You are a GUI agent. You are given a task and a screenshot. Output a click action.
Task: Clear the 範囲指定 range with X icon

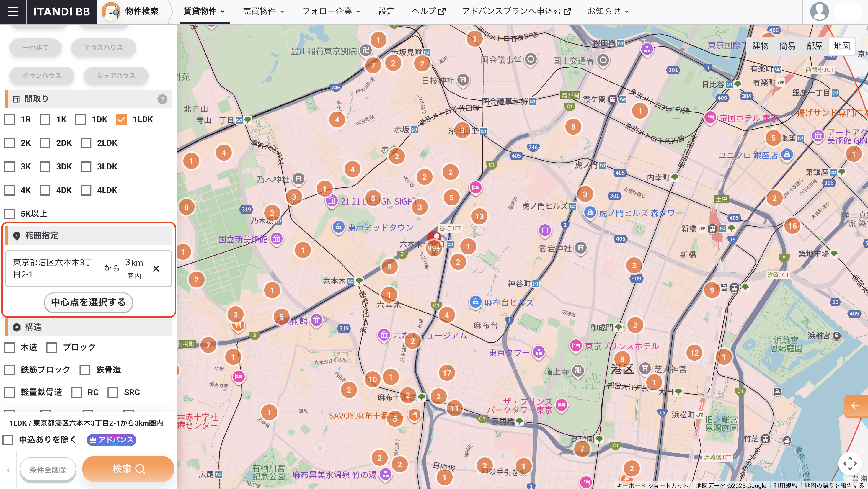pyautogui.click(x=156, y=269)
